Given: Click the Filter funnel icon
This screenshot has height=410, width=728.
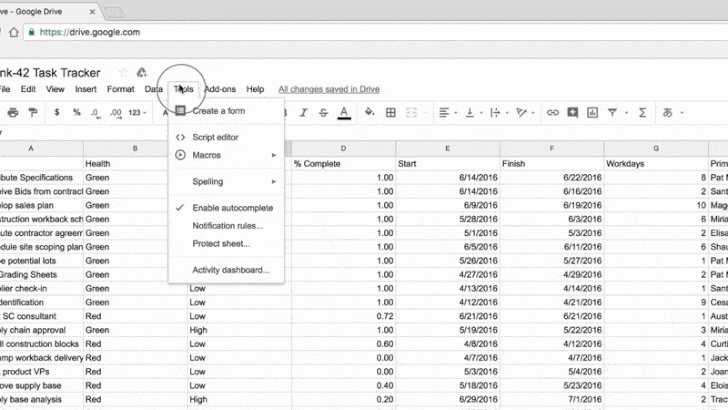Looking at the screenshot, I should click(612, 112).
